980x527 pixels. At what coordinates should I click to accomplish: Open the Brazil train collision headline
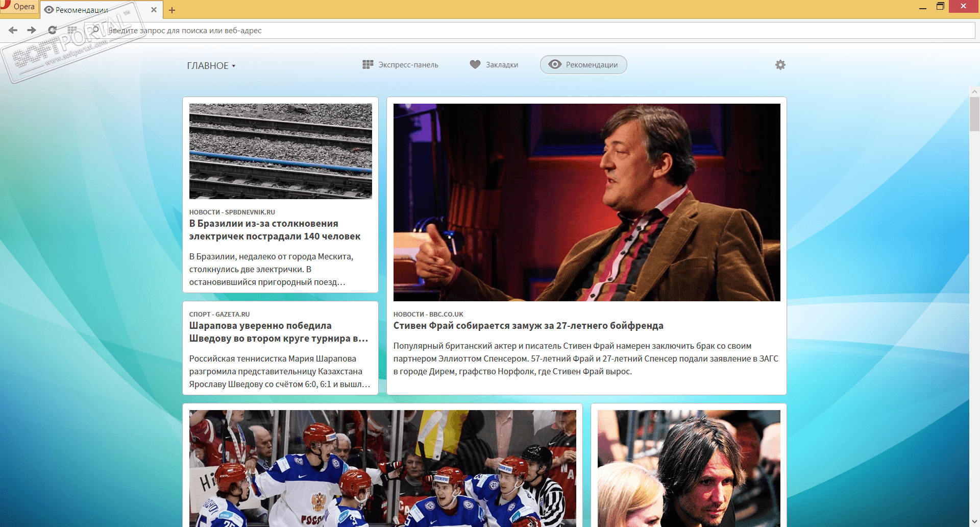coord(275,230)
